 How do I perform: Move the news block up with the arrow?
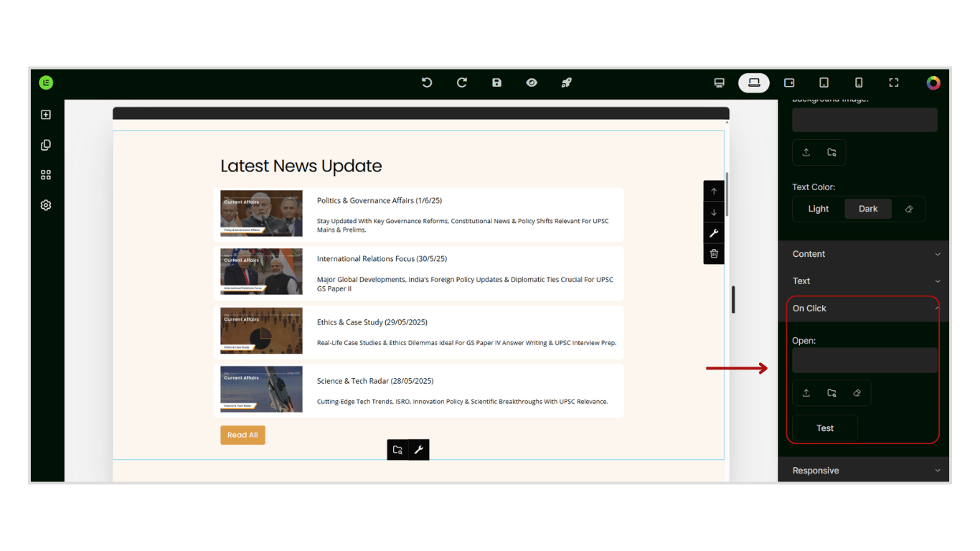(714, 191)
